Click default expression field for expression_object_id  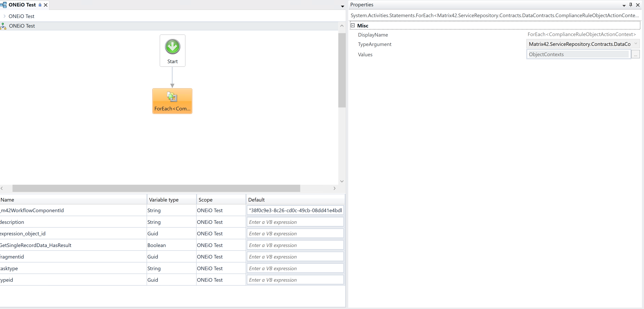(x=295, y=233)
